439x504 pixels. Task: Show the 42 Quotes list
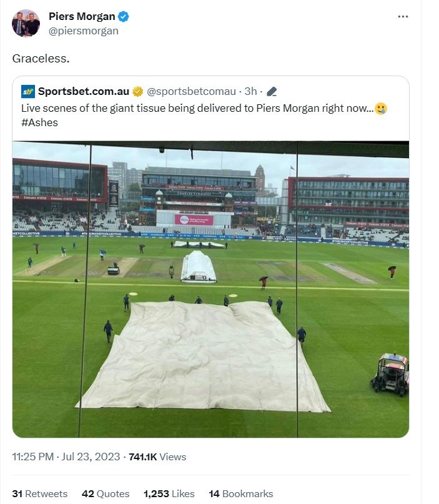tap(106, 493)
